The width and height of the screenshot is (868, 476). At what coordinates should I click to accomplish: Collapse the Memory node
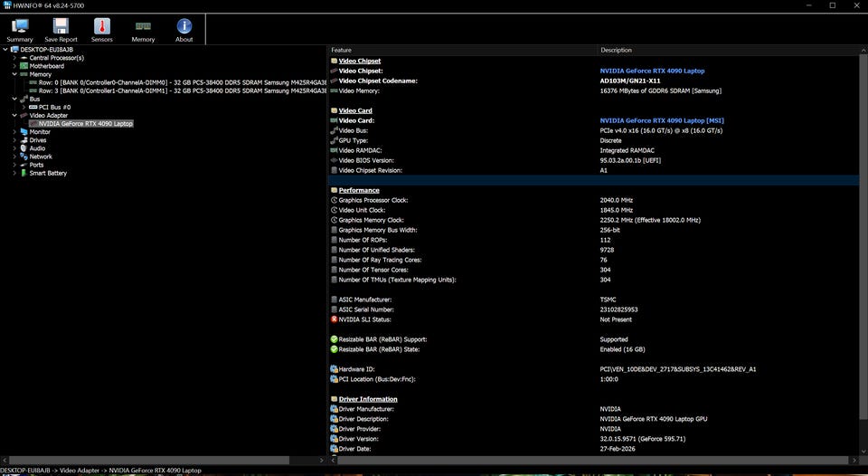14,74
